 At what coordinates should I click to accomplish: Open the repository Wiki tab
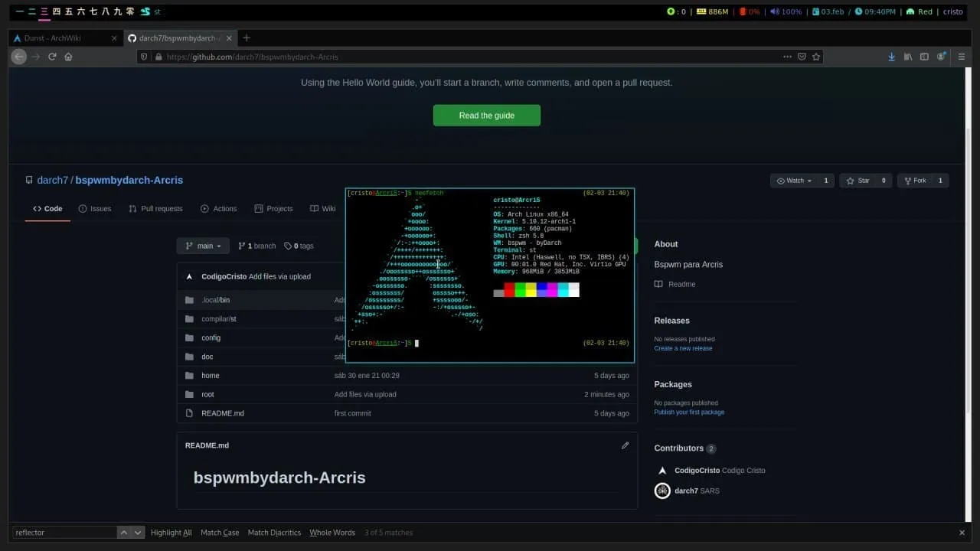(x=322, y=208)
